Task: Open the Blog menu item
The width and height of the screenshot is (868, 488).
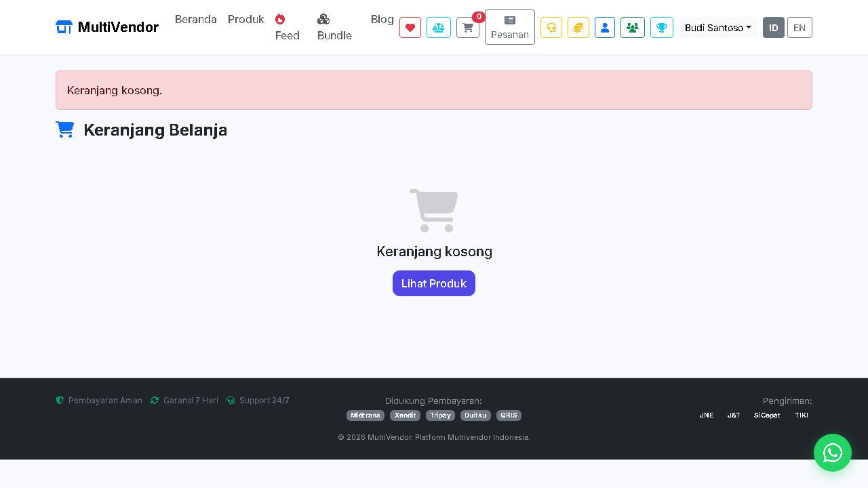Action: point(382,19)
